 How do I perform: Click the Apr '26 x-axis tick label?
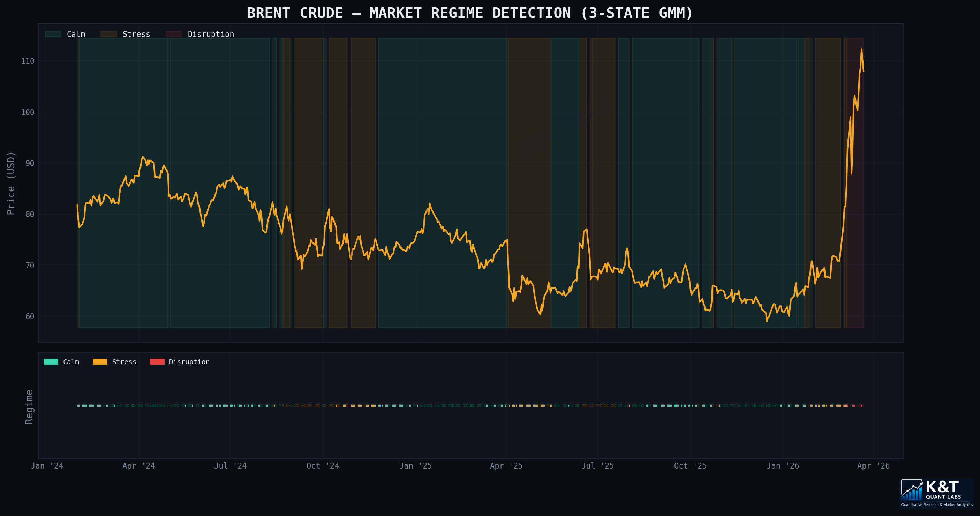pyautogui.click(x=873, y=466)
